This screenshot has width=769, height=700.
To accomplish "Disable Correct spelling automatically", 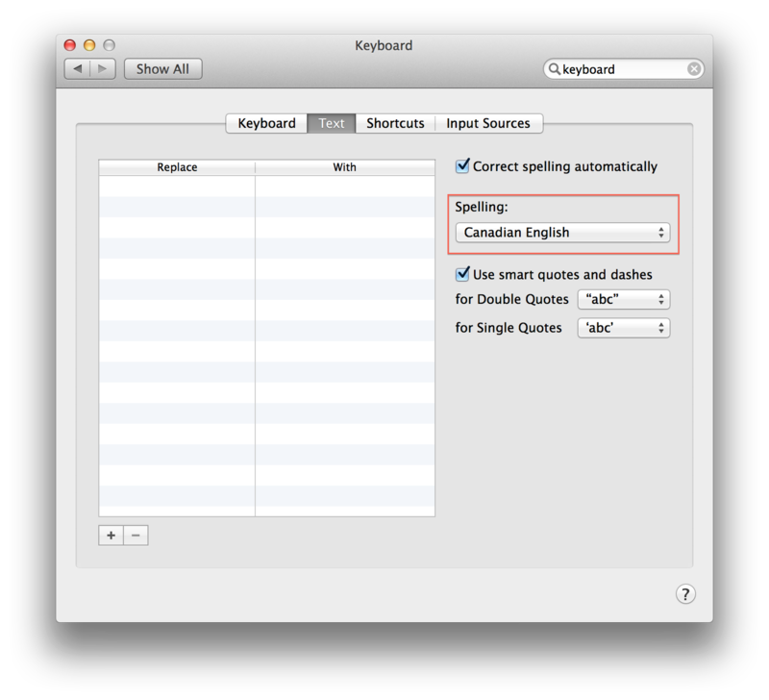I will (463, 166).
